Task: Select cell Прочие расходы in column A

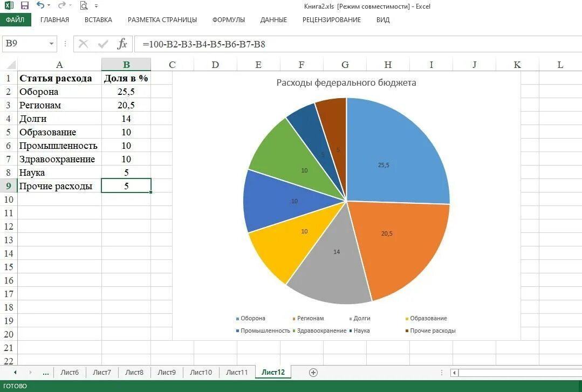Action: pos(59,186)
